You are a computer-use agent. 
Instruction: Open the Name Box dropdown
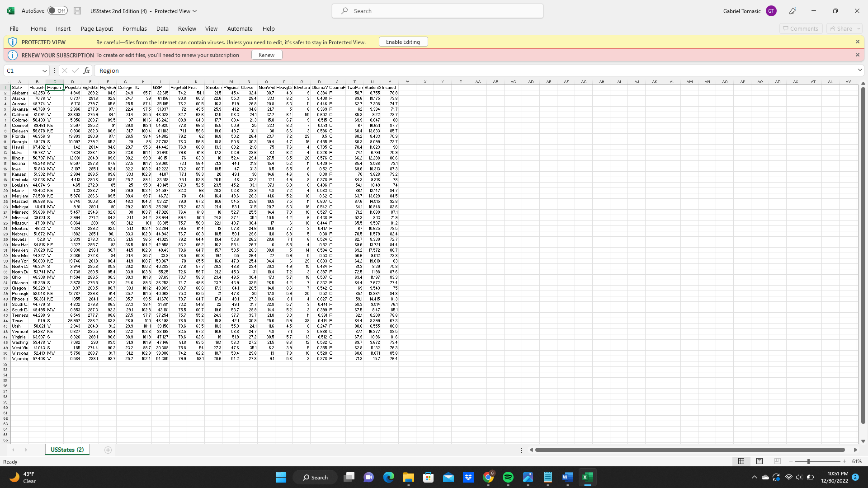tap(45, 70)
